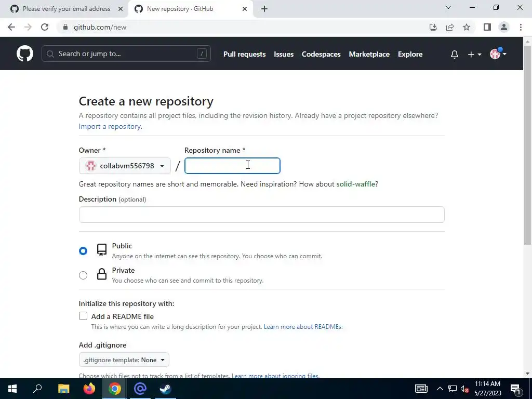Click the Description input field
The width and height of the screenshot is (532, 399).
click(x=262, y=215)
